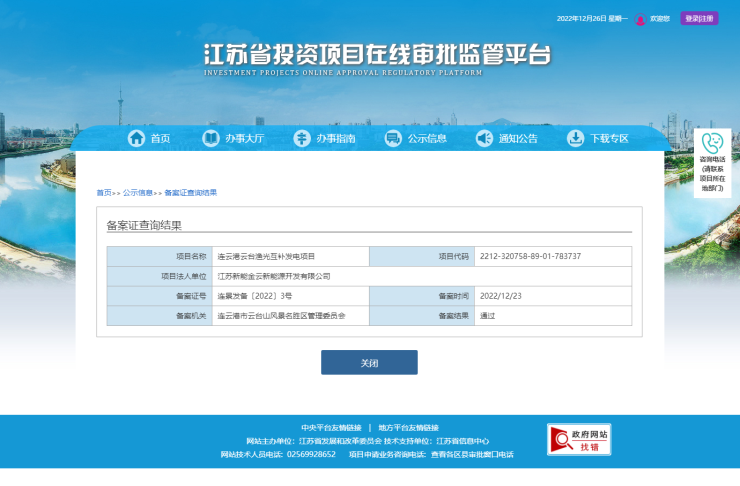Click the 备案证查询结果 panel heading
The height and width of the screenshot is (486, 740).
point(144,225)
